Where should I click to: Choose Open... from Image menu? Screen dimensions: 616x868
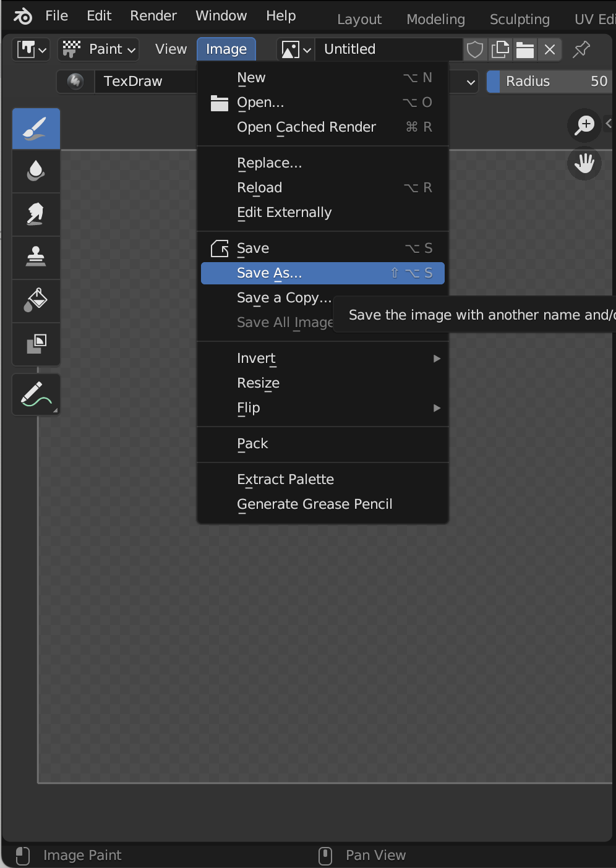coord(323,103)
